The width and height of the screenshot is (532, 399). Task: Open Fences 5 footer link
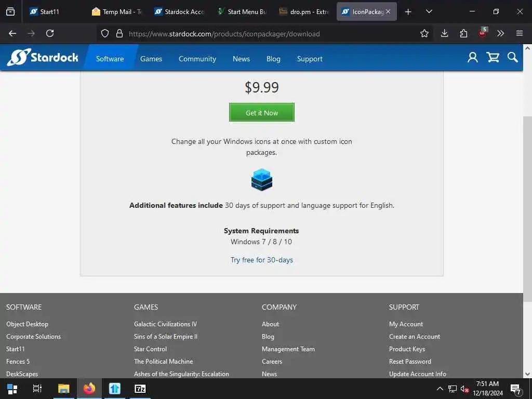coord(18,362)
